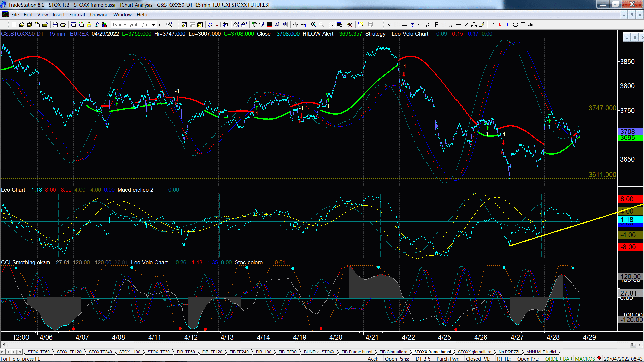Switch to the STOX TF240 tab
644x362 pixels.
tap(100, 352)
